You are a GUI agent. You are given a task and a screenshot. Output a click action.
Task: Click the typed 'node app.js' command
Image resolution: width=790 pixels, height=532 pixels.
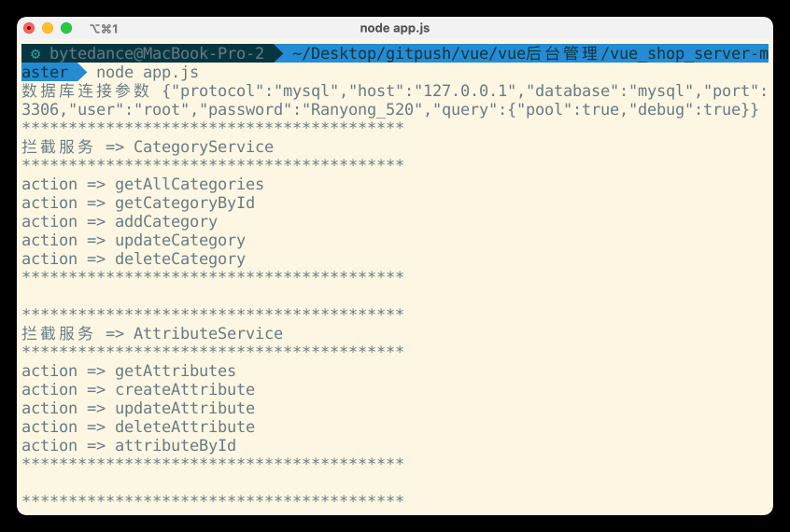147,73
